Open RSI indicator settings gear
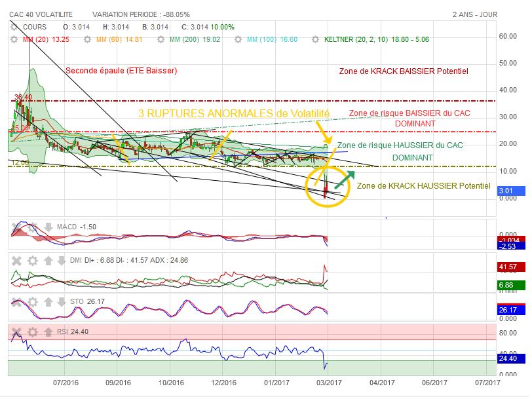 33,331
